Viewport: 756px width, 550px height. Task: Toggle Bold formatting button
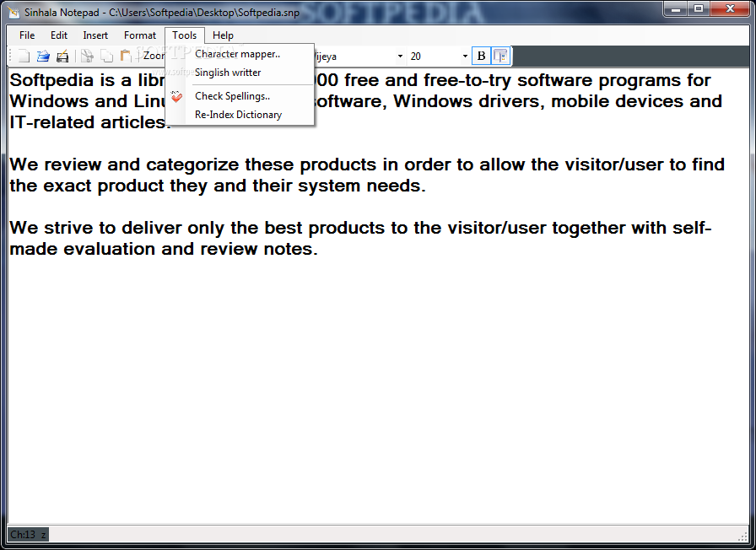point(481,56)
